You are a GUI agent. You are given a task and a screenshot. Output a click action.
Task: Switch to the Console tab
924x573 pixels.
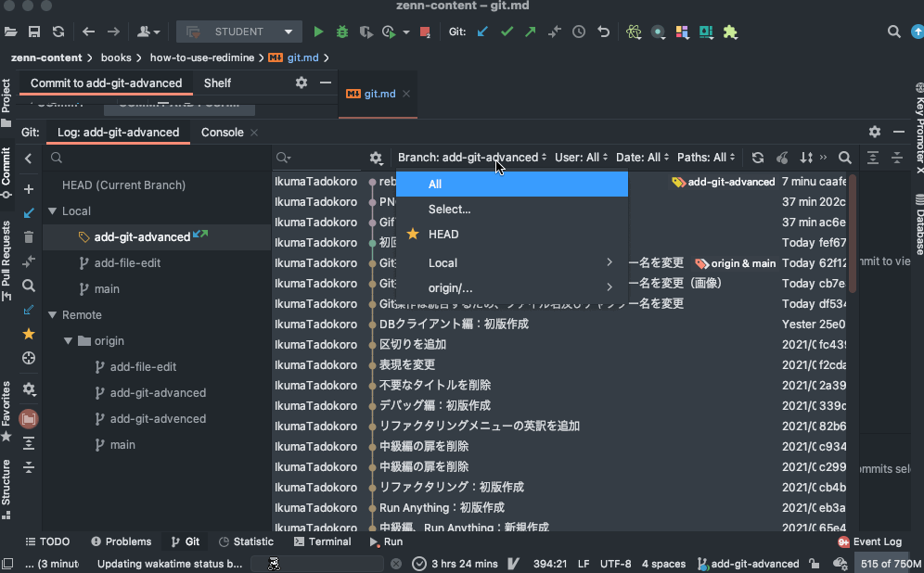pos(224,133)
